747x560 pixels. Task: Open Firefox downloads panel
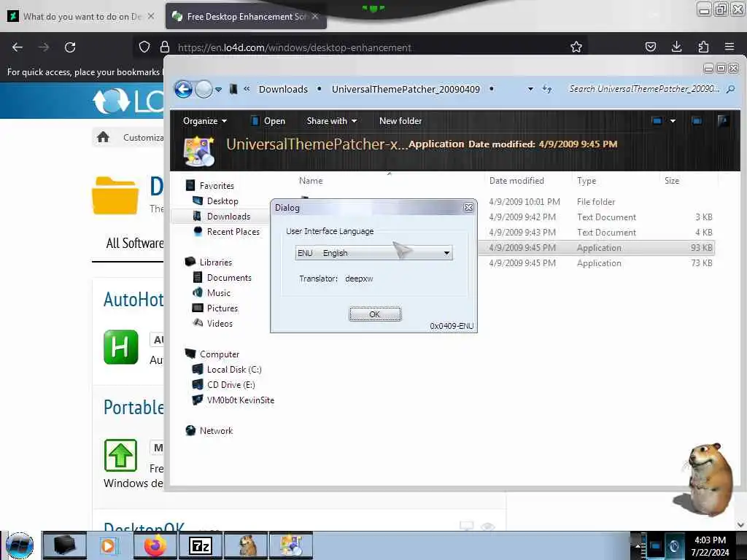(676, 47)
